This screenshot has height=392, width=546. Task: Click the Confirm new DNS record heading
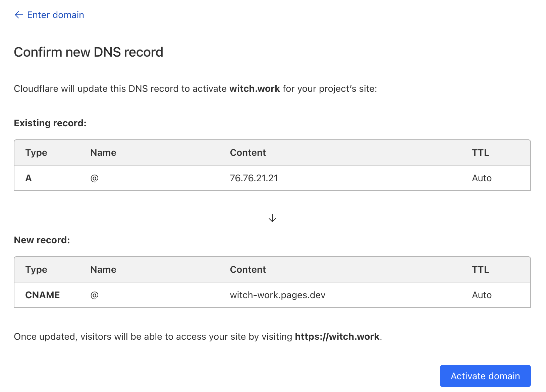[x=88, y=52]
